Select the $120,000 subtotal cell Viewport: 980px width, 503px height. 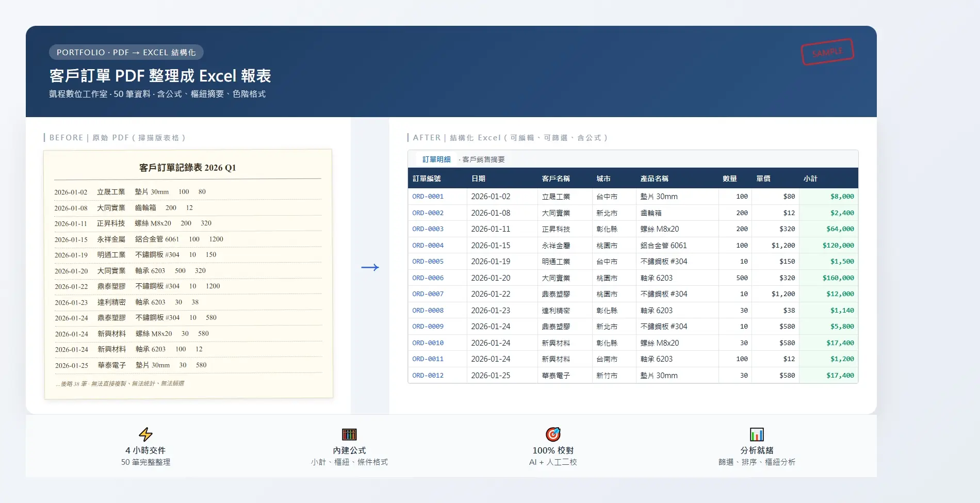click(x=838, y=246)
